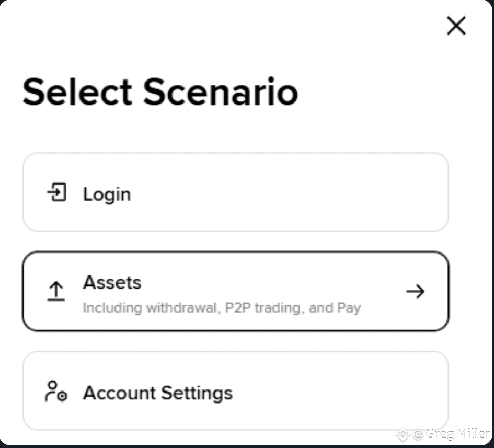Select the Login scenario card
Screen dimensions: 494x448
click(236, 192)
